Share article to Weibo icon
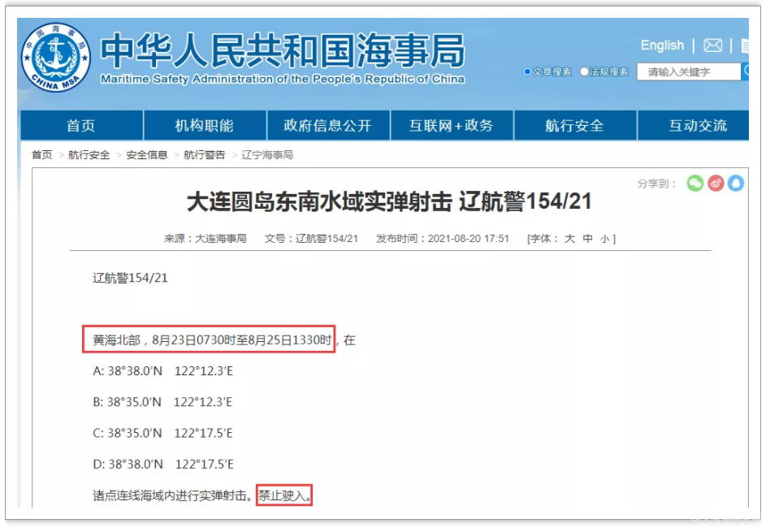This screenshot has width=770, height=532. click(716, 184)
